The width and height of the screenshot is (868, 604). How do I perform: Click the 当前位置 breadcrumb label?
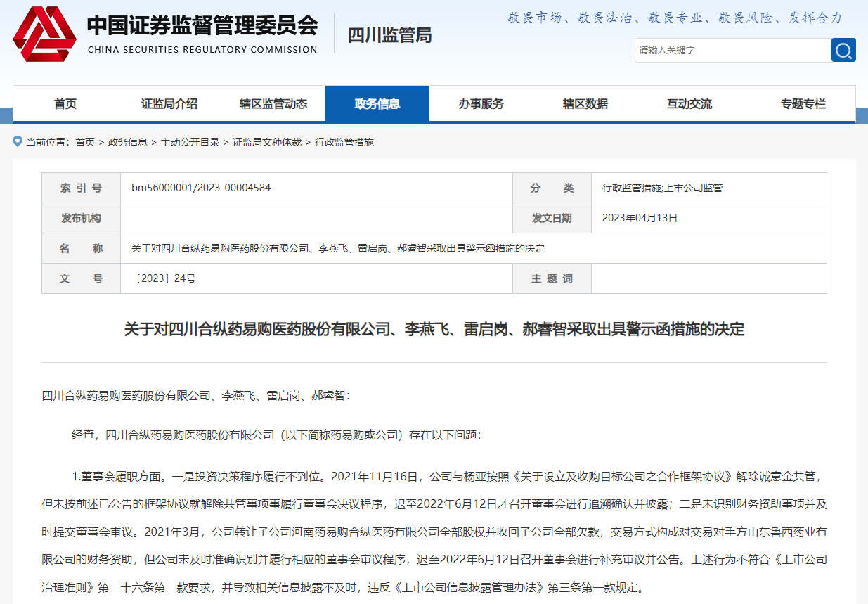coord(48,142)
